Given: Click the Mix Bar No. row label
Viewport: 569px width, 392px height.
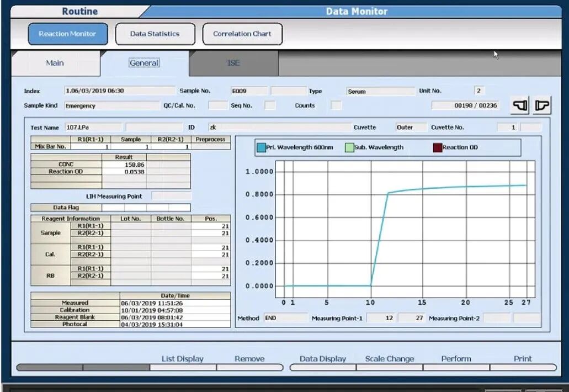Looking at the screenshot, I should click(50, 147).
